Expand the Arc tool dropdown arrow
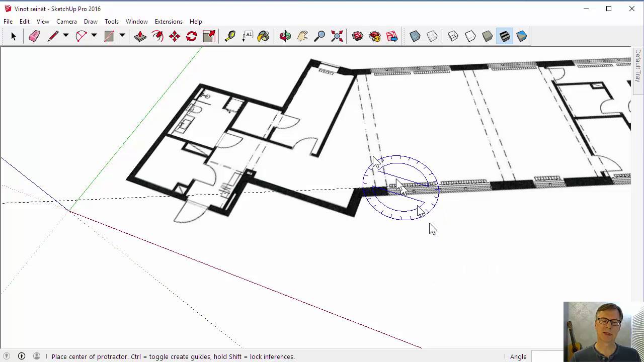644x362 pixels. coord(94,36)
